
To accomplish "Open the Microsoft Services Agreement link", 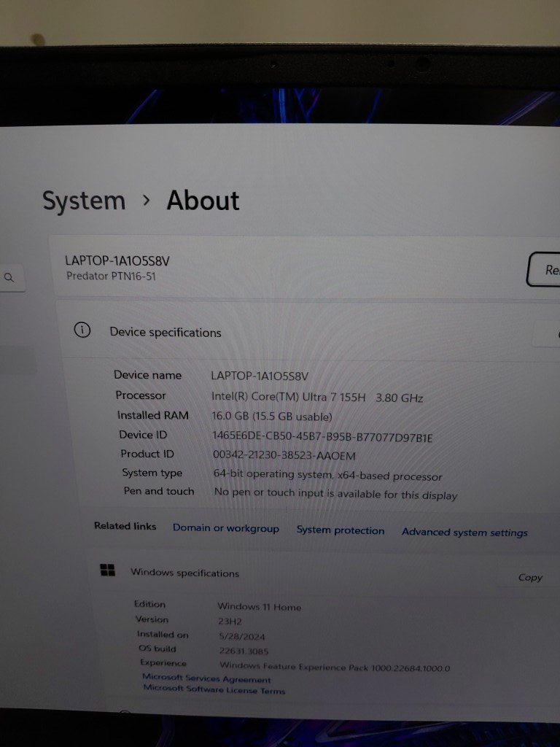I will (206, 679).
